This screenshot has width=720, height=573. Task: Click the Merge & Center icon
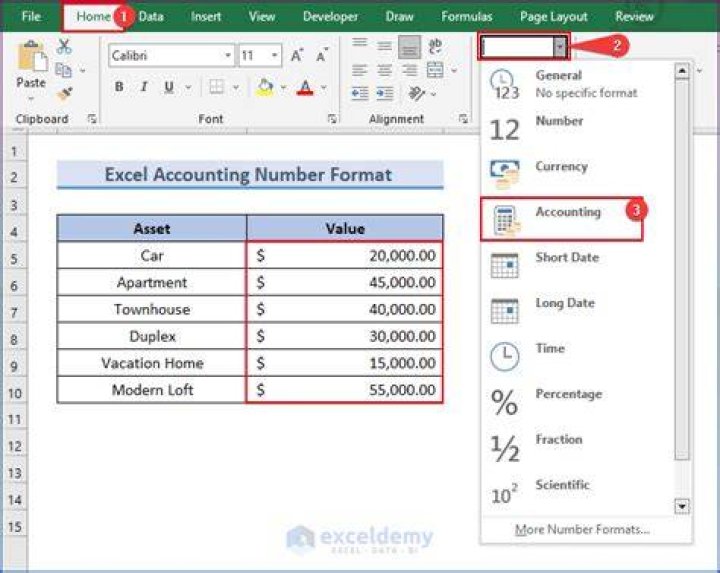(x=435, y=70)
